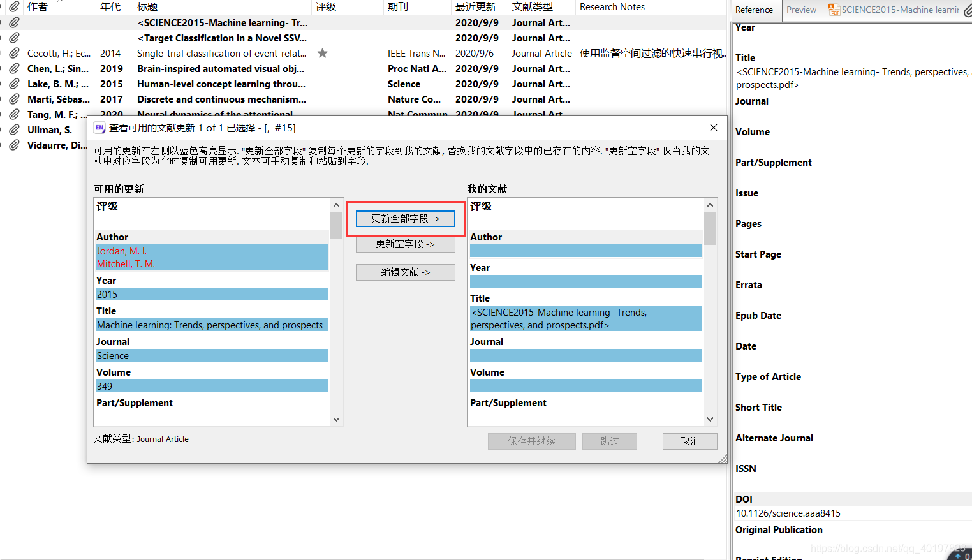The width and height of the screenshot is (972, 560).
Task: Click the Year value 2015 in available updates
Action: coord(212,294)
